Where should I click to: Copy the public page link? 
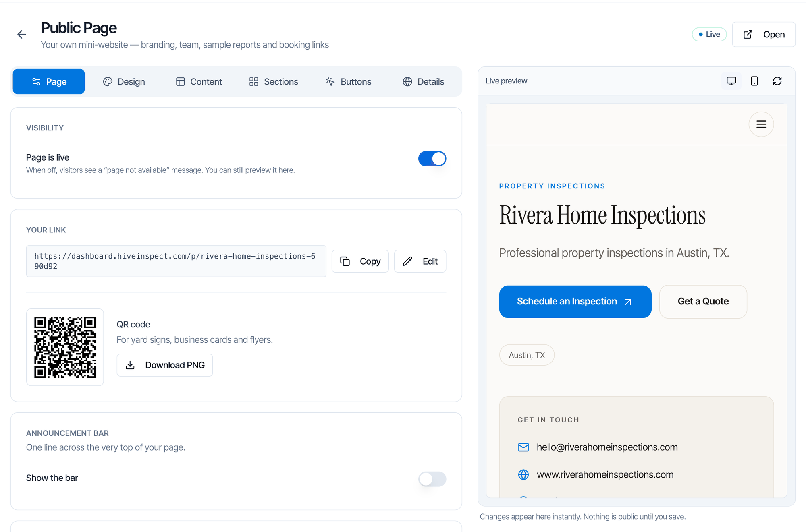pos(360,261)
